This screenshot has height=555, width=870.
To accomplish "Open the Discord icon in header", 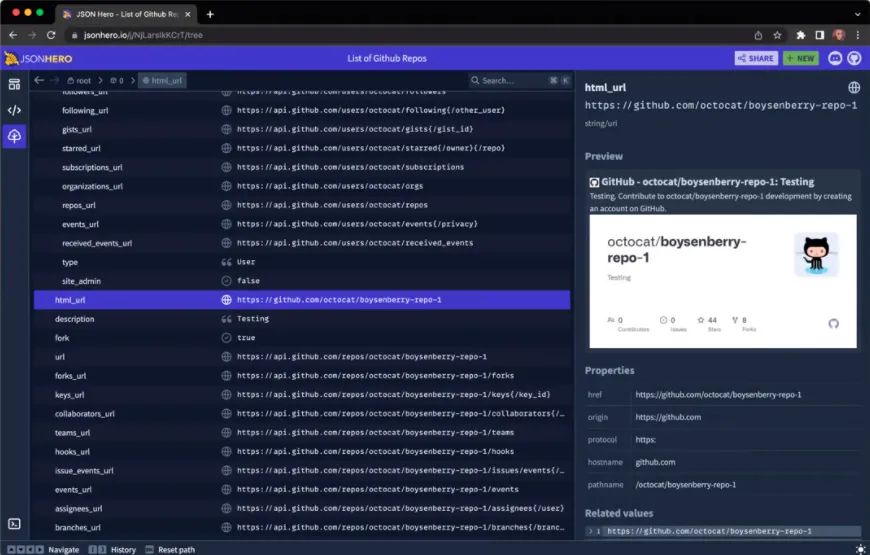I will point(834,58).
